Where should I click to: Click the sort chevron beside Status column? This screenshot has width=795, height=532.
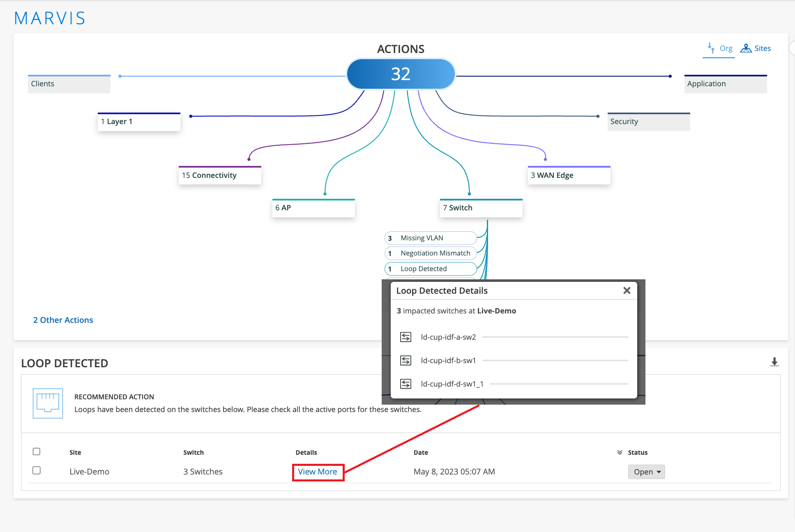[x=620, y=452]
